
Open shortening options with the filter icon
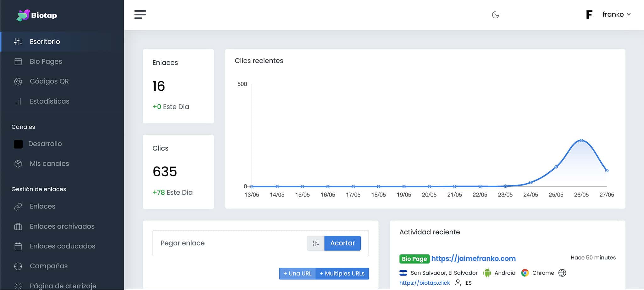click(x=315, y=243)
